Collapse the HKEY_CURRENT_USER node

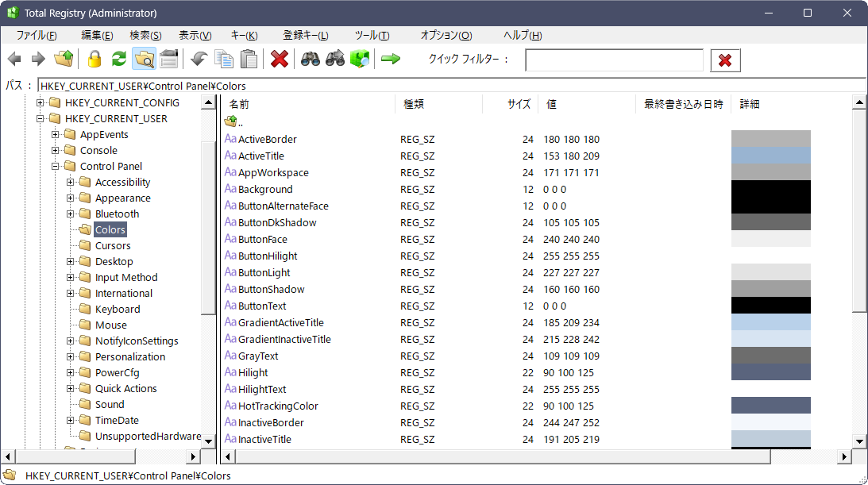pos(40,118)
